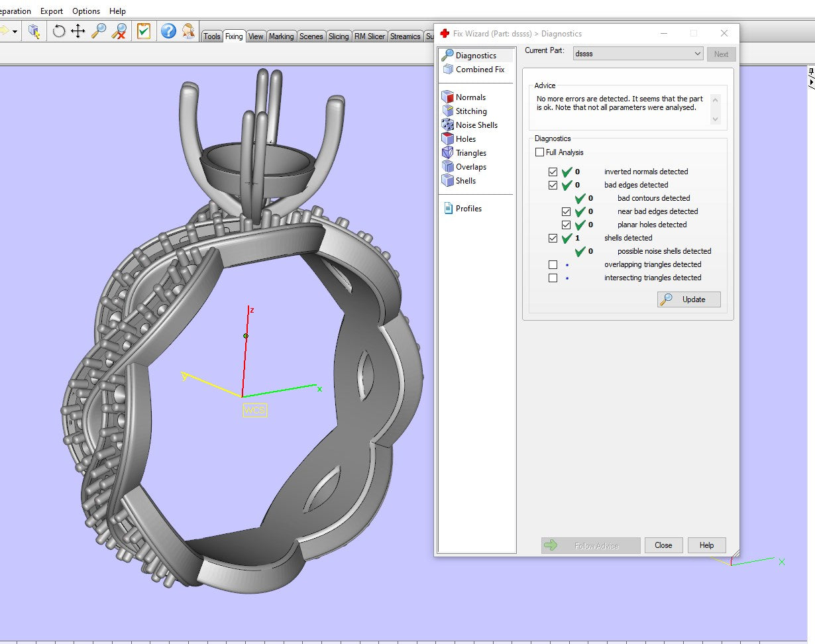Open Profiles in Fix Wizard
The image size is (815, 644).
pyautogui.click(x=468, y=209)
